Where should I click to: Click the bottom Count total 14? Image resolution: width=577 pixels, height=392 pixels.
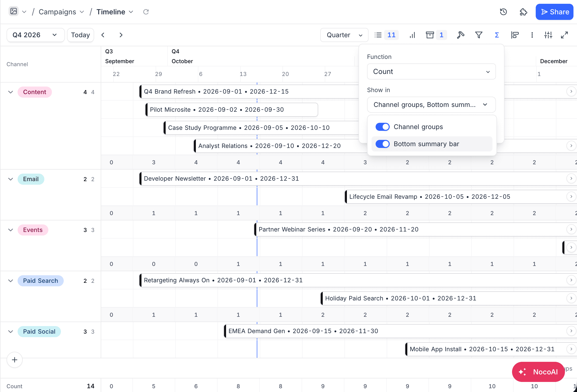[x=91, y=386]
